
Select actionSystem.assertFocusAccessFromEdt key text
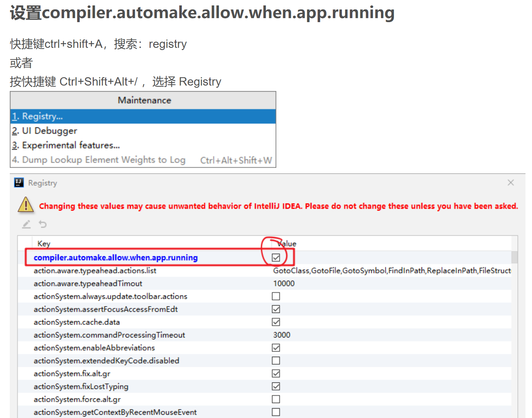point(106,309)
